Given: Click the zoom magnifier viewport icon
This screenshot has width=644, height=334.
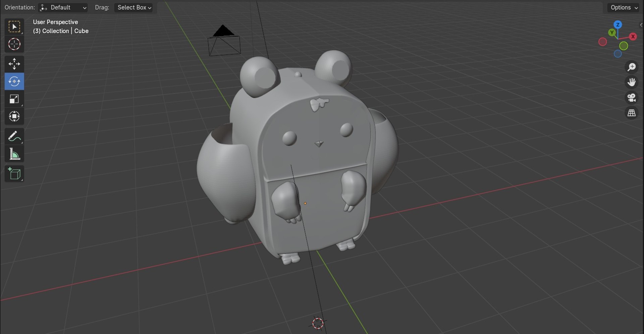Looking at the screenshot, I should (x=632, y=67).
